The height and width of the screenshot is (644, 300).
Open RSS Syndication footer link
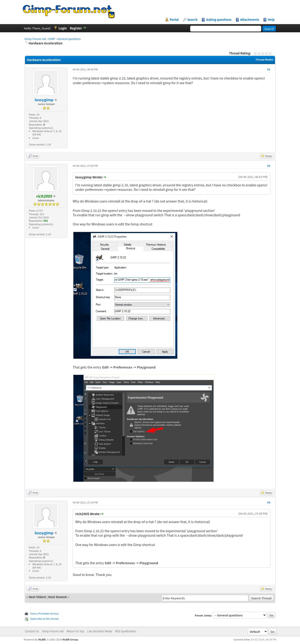(x=126, y=631)
